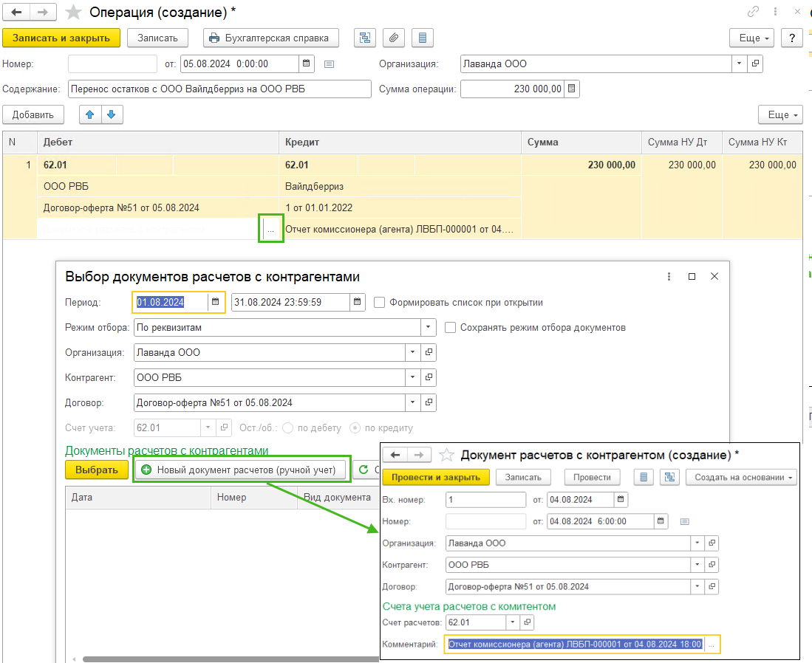Open calculator for Сумма операции field

click(571, 89)
